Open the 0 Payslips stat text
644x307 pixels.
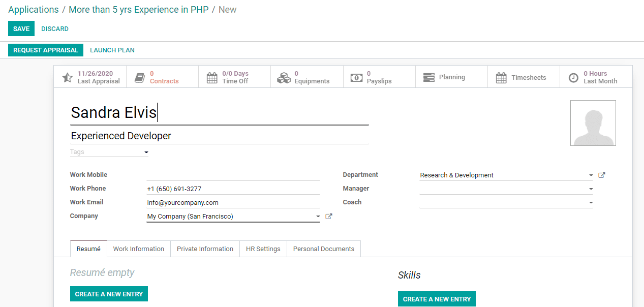379,77
